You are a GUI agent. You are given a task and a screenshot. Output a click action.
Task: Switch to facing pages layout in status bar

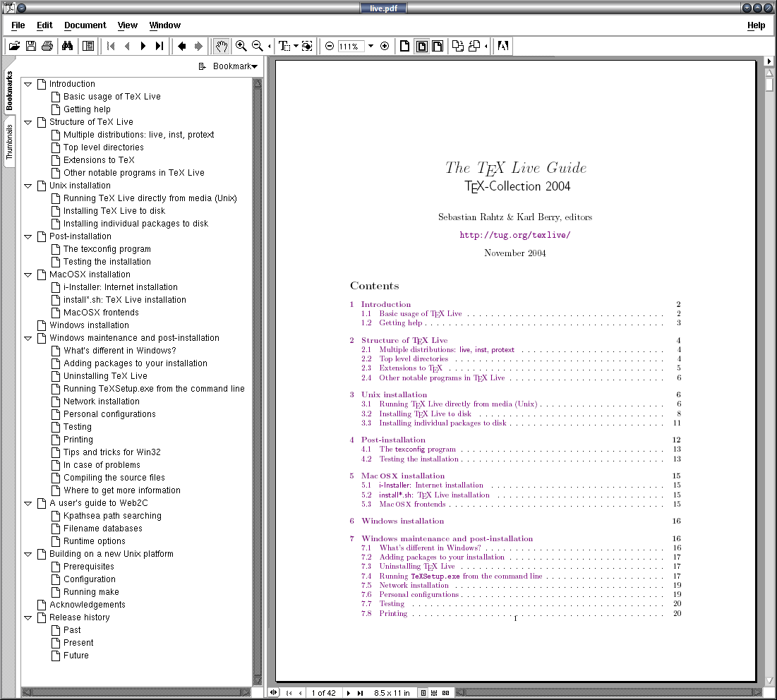coord(445,693)
